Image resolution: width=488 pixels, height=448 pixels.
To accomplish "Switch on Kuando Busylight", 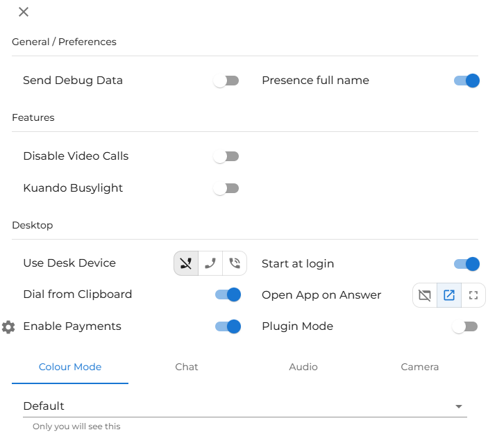I will pos(226,188).
